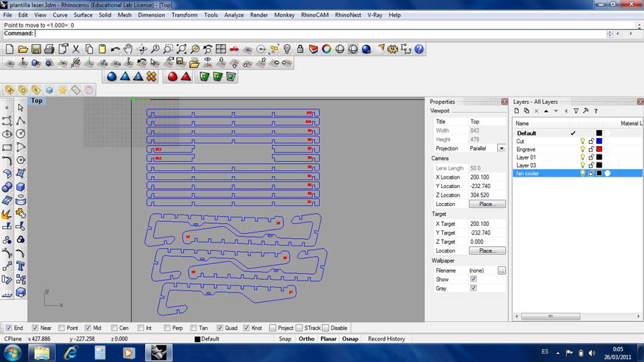The height and width of the screenshot is (362, 644).
Task: Click Record History in status bar
Action: pyautogui.click(x=386, y=339)
